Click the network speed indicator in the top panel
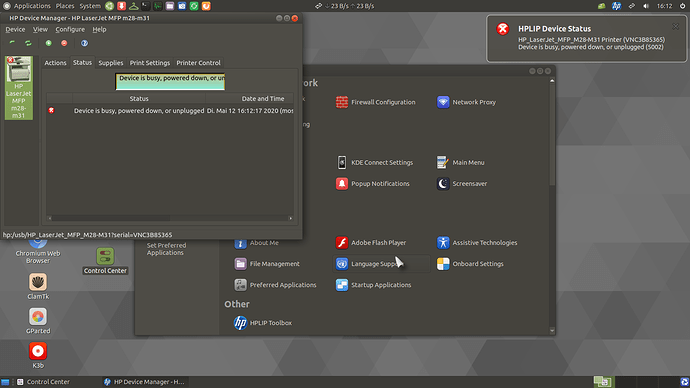The height and width of the screenshot is (388, 690). (345, 6)
